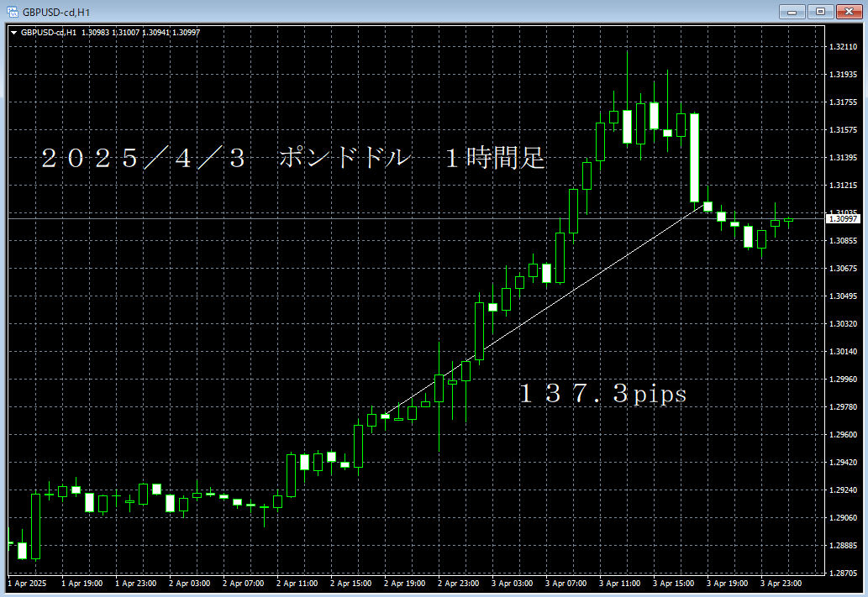Click the 2 Apr 03:00 time label
868x597 pixels.
point(189,584)
